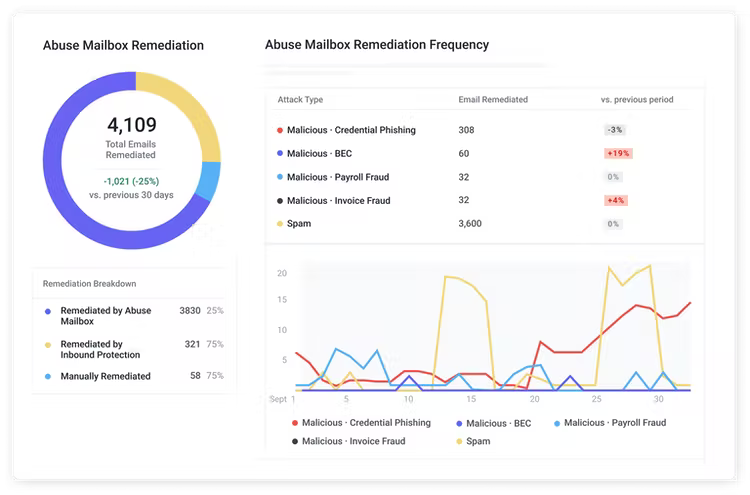Click the black Invoice Fraud table dot

tap(279, 201)
